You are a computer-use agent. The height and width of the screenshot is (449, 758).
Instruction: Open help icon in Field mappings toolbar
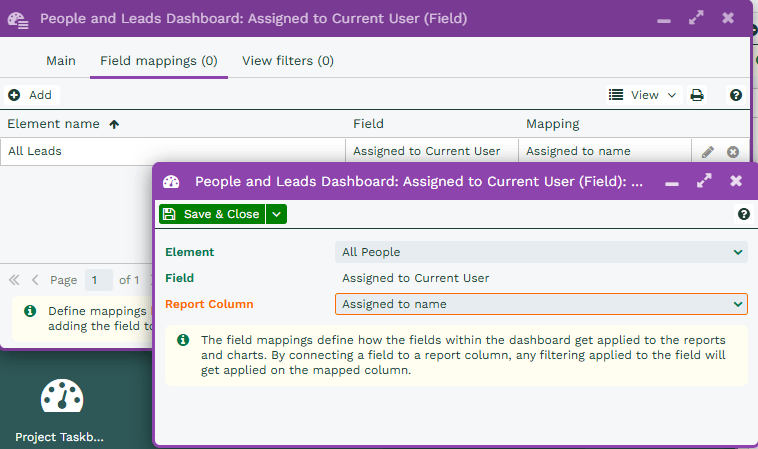[x=736, y=95]
